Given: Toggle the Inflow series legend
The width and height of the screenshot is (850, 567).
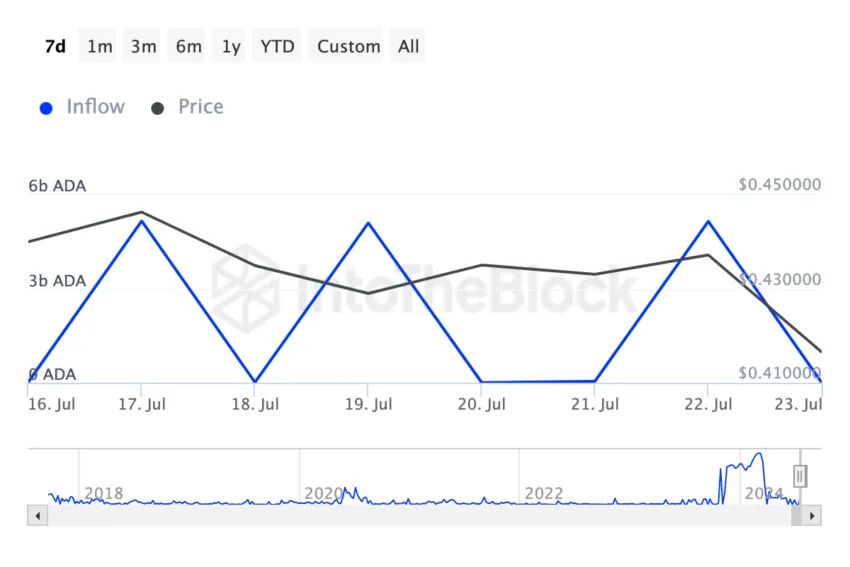Looking at the screenshot, I should (95, 107).
